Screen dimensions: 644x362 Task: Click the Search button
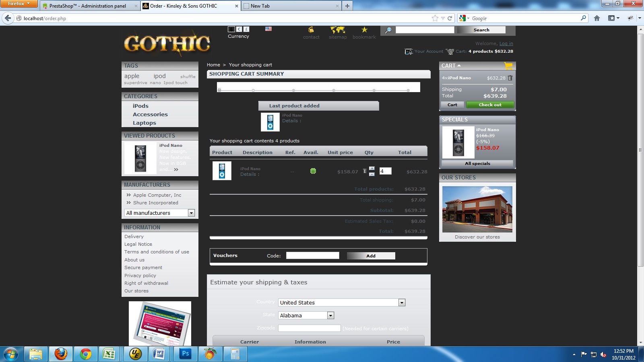click(x=481, y=30)
